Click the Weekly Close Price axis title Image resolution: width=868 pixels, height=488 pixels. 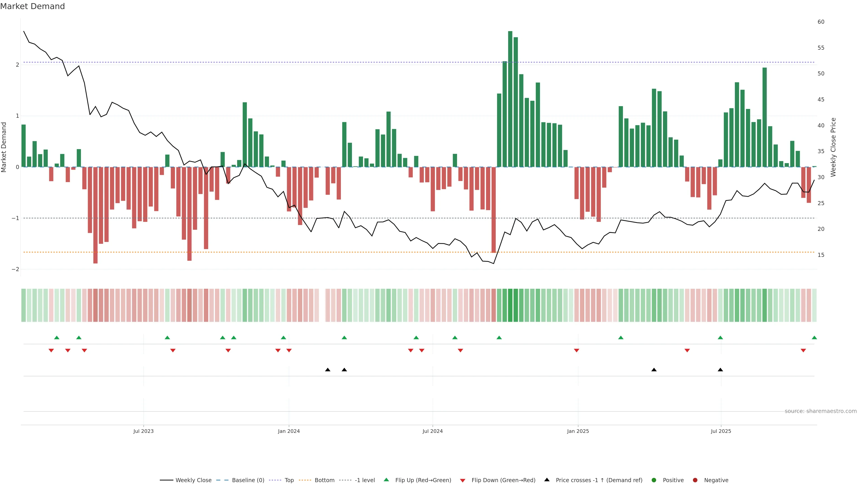(833, 147)
